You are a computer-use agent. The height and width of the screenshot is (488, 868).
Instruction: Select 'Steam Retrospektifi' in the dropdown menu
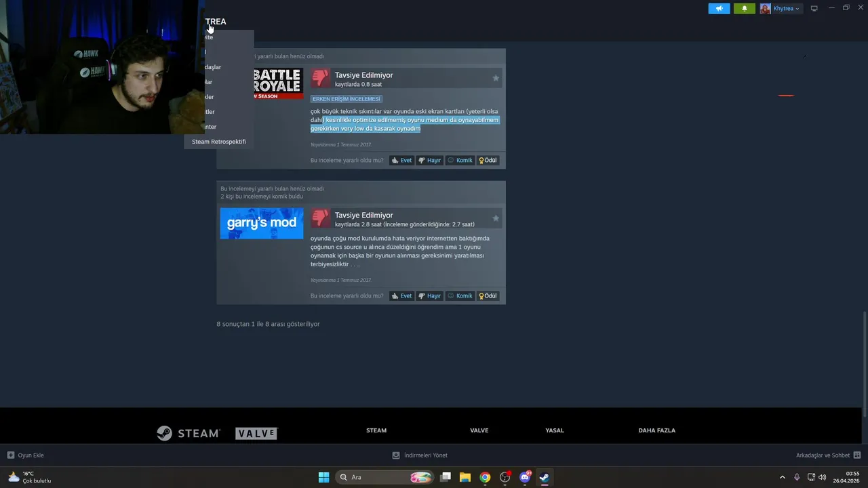[x=218, y=142]
